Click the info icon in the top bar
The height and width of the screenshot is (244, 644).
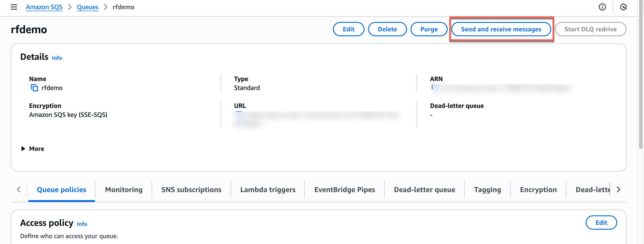603,7
